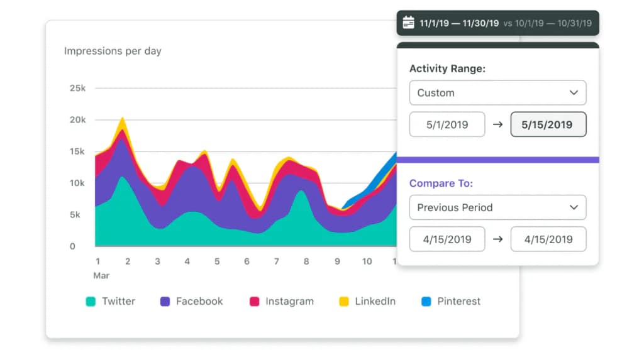The image size is (644, 350).
Task: Click the Pinterest legend label
Action: [458, 301]
